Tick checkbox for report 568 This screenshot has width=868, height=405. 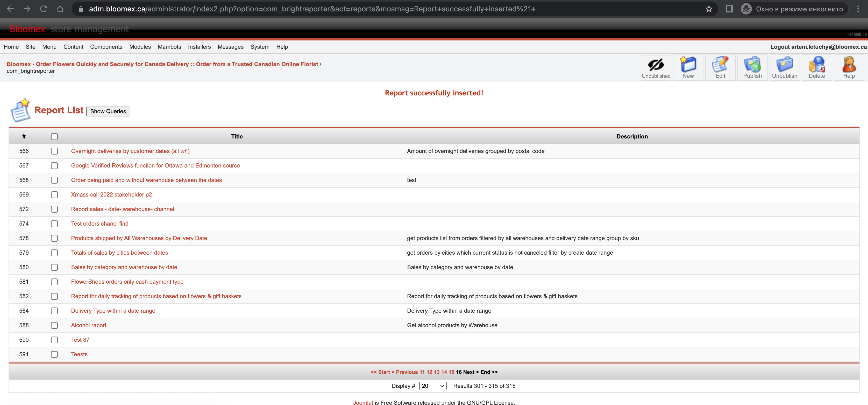coord(54,180)
